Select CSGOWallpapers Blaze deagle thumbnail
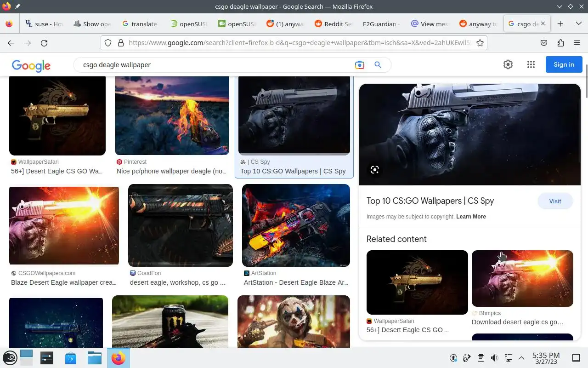Image resolution: width=588 pixels, height=368 pixels. (64, 225)
